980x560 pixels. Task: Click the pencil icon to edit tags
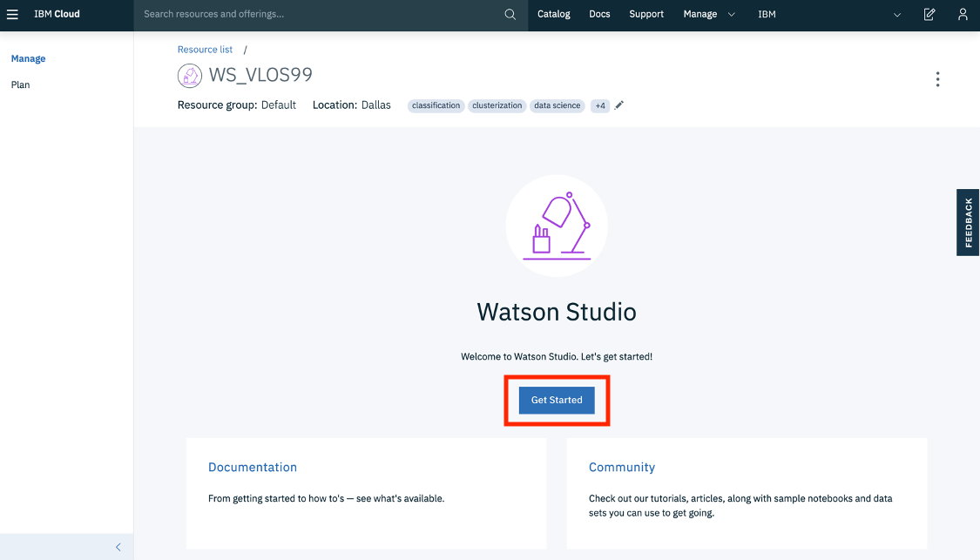point(618,105)
